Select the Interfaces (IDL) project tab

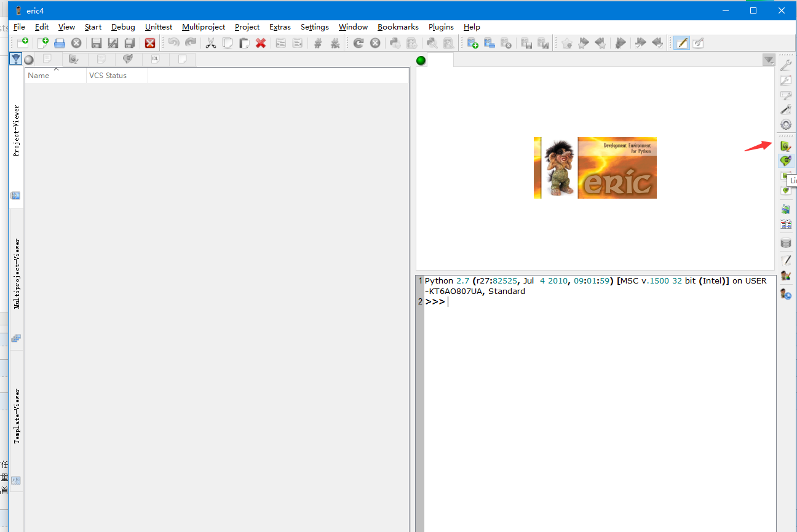point(155,59)
